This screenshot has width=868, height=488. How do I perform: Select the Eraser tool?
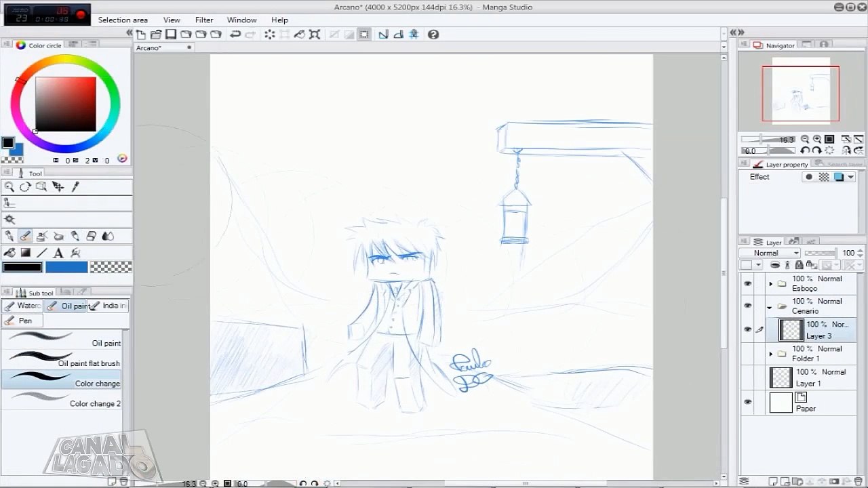(92, 236)
